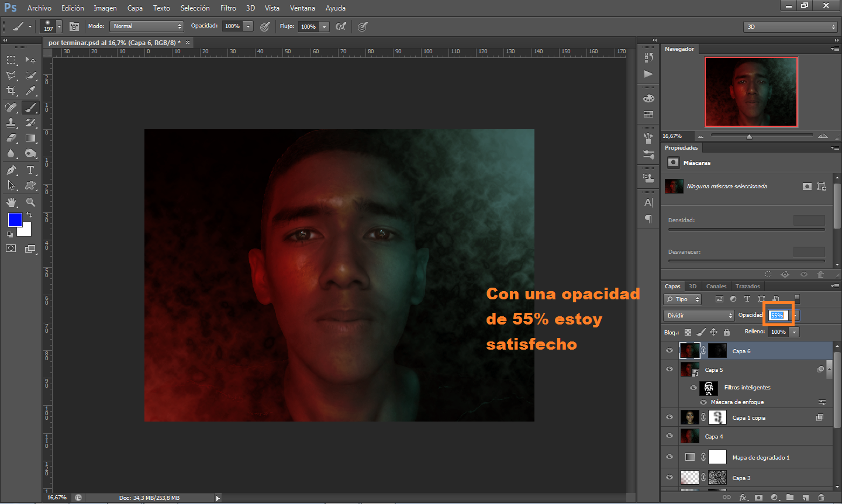Select the Clone Stamp tool

click(11, 123)
